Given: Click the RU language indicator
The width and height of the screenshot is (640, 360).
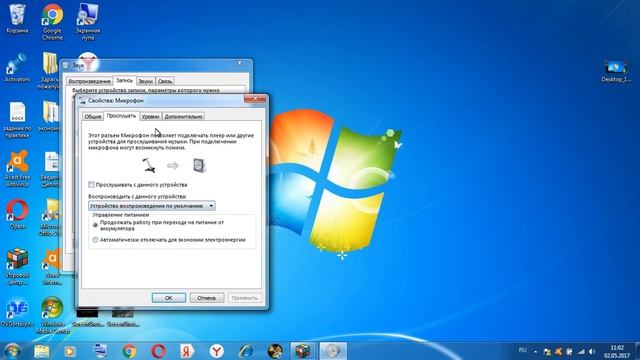Looking at the screenshot, I should [x=522, y=350].
